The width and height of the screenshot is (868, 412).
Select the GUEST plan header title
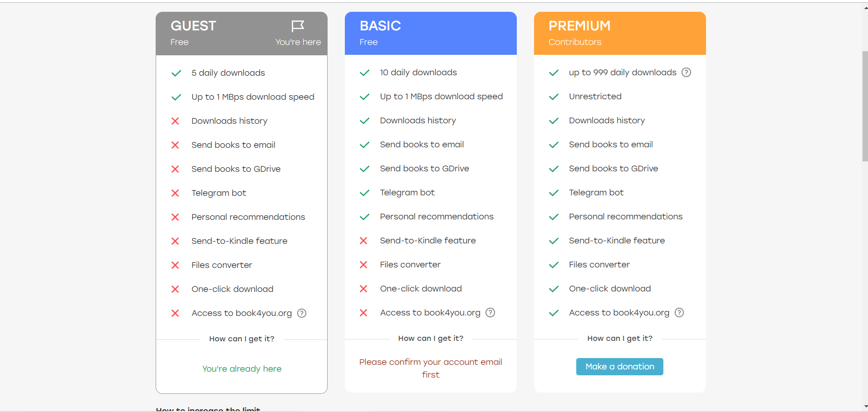pos(193,26)
